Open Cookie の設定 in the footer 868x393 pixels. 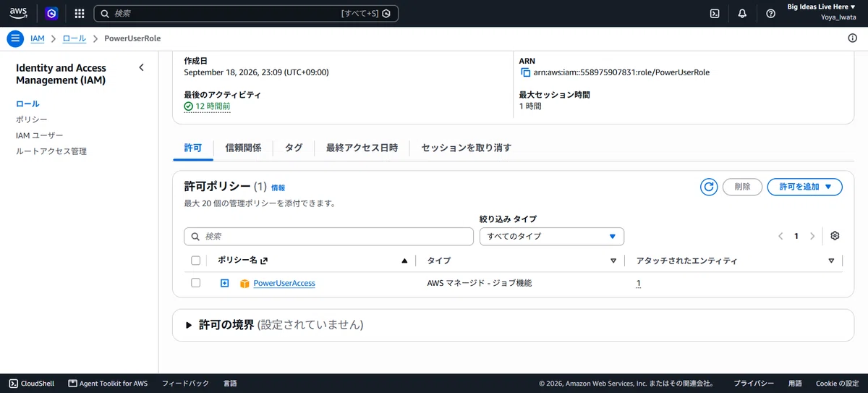pos(837,384)
